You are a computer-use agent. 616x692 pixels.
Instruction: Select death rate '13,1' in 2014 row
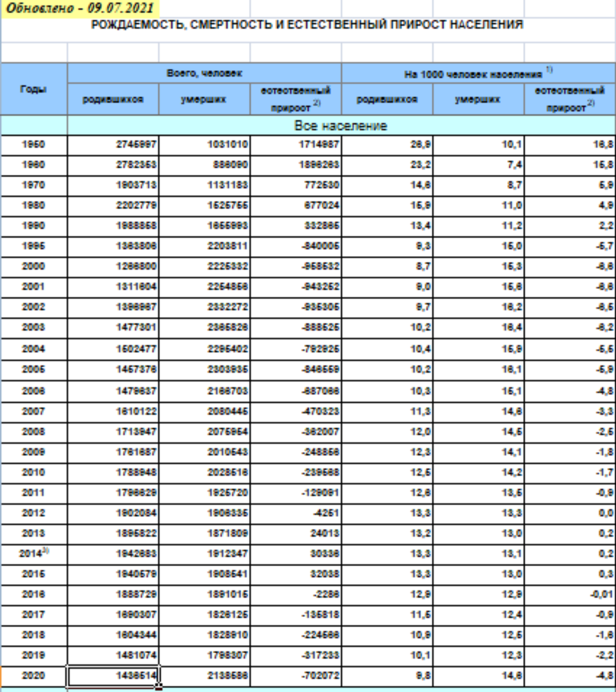[478, 553]
